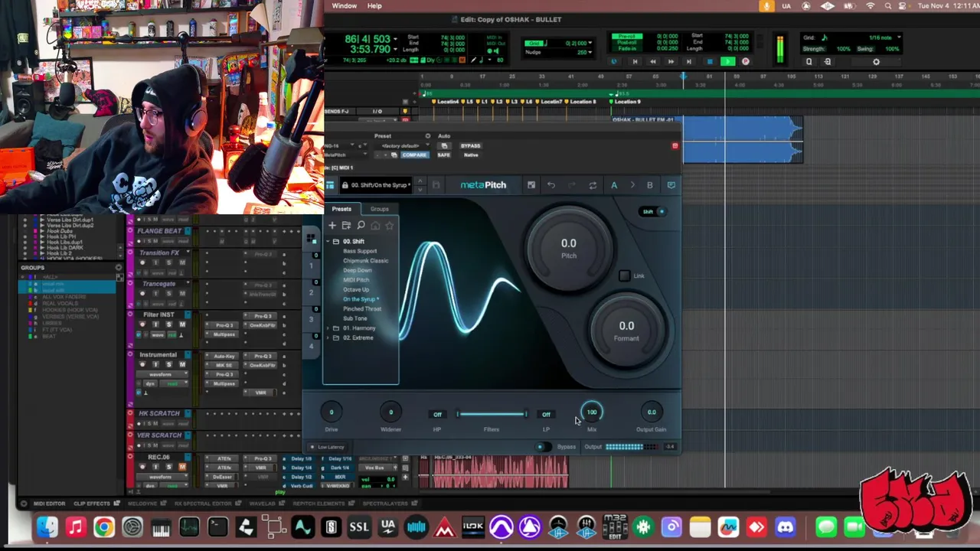Load the Octave Up preset
980x551 pixels.
coord(356,289)
